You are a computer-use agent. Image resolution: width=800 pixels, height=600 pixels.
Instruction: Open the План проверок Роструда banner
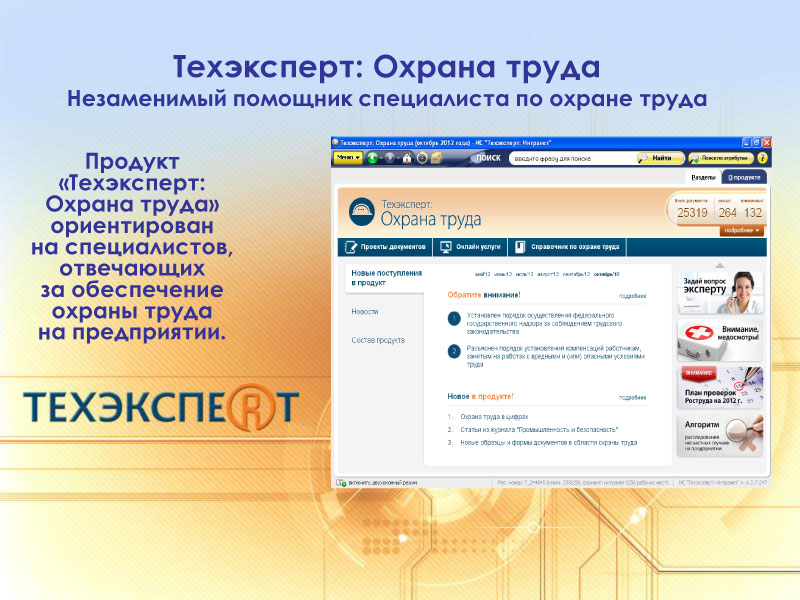coord(720,387)
